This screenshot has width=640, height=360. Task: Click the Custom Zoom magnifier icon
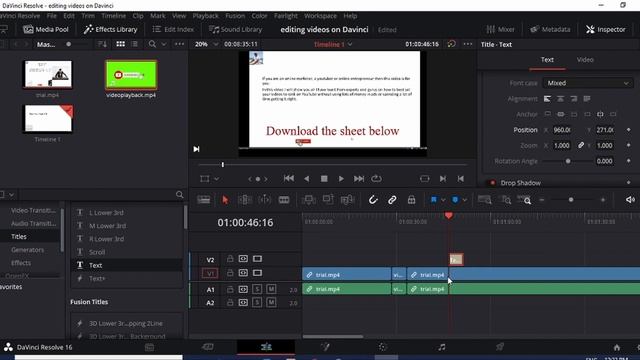[x=524, y=200]
